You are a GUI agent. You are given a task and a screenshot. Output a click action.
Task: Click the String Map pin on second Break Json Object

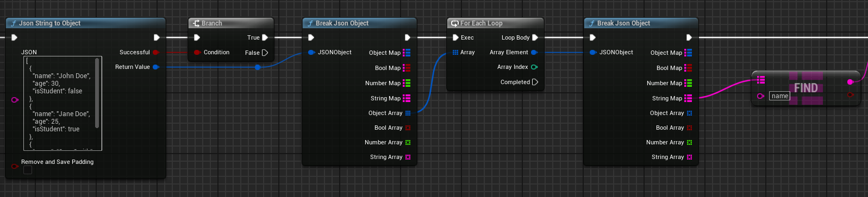click(x=688, y=98)
